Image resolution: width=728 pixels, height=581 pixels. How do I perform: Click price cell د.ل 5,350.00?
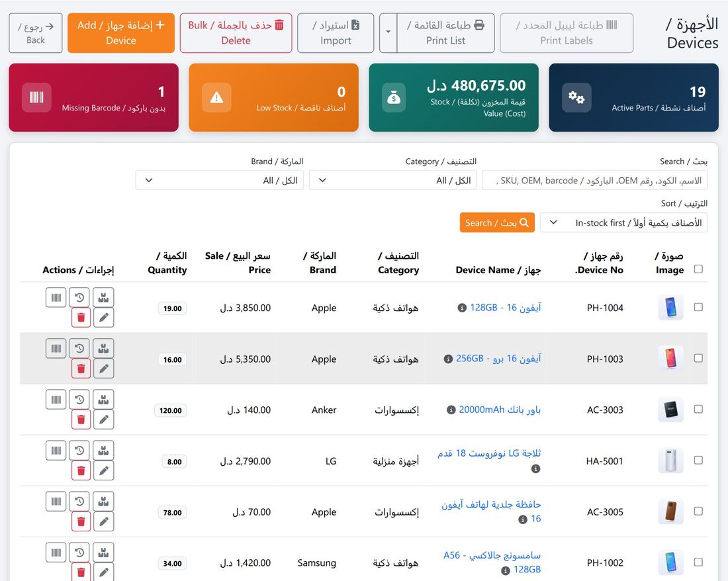tap(245, 359)
